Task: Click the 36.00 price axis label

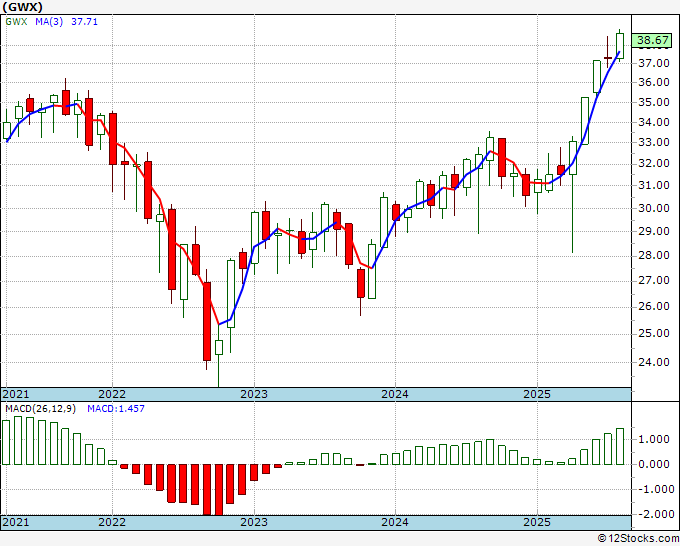Action: (x=654, y=82)
